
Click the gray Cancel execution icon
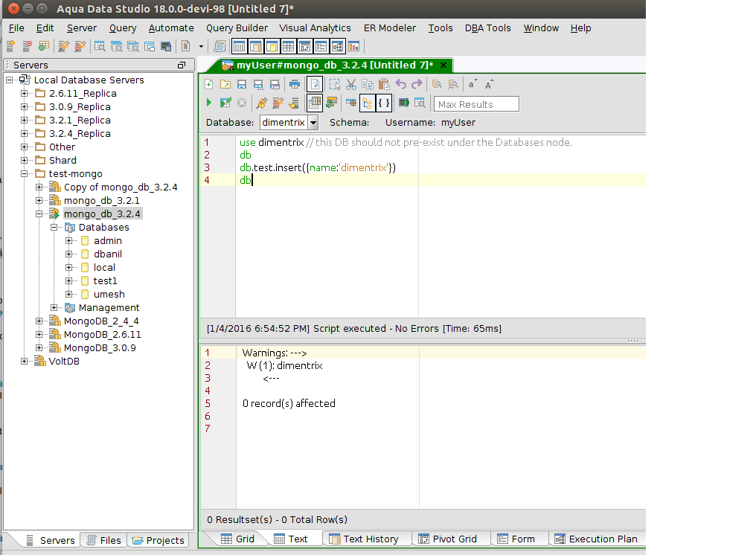242,102
